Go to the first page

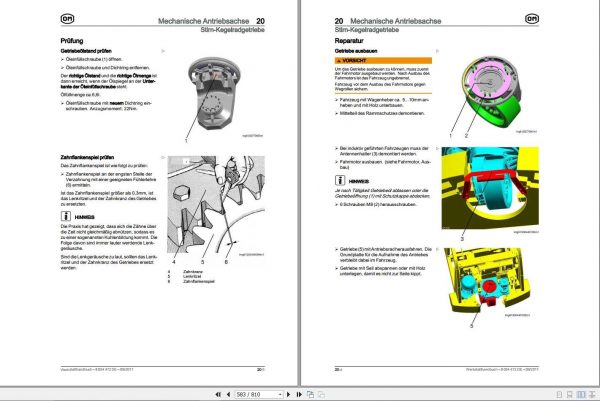218,394
